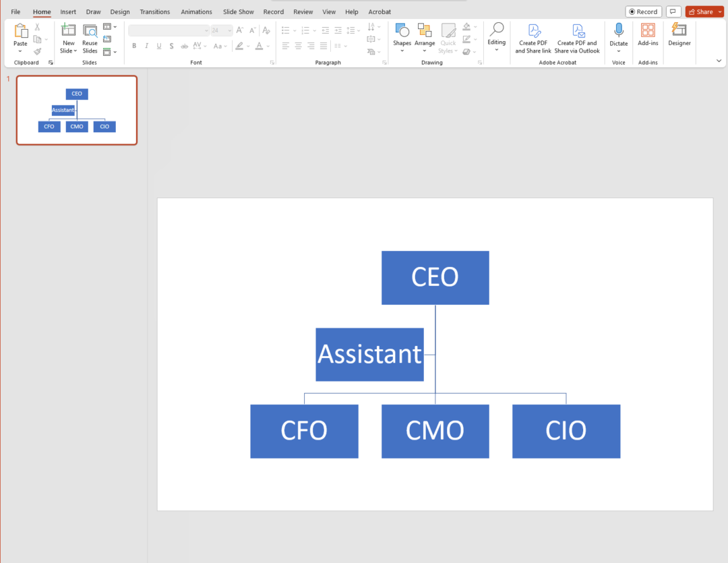The image size is (728, 563).
Task: Toggle bulleted list formatting
Action: tap(285, 30)
